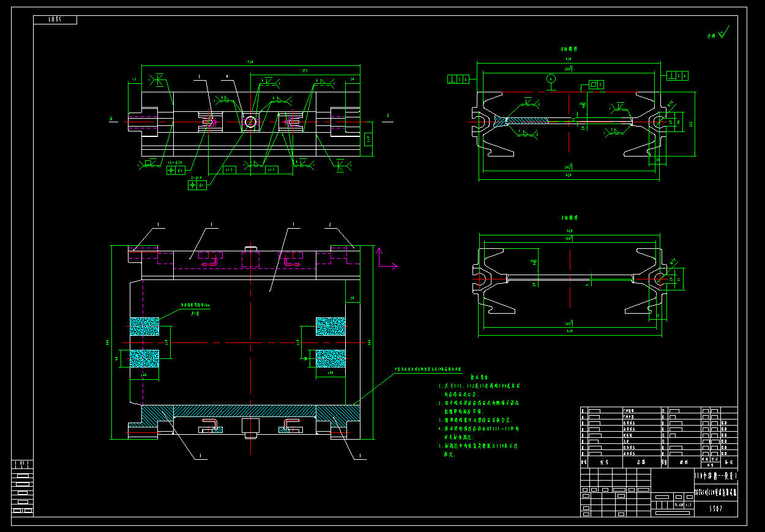Select the upper-left cyan hatched pad in plan view
The width and height of the screenshot is (765, 532).
click(x=144, y=327)
